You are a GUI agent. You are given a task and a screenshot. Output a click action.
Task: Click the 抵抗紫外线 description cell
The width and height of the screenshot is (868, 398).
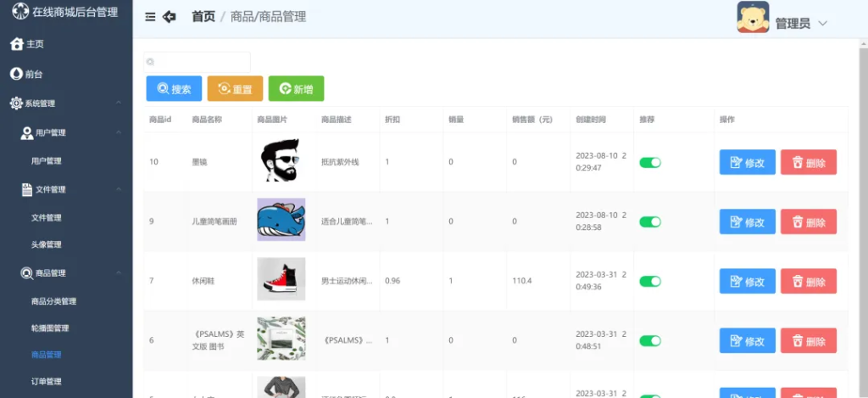coord(340,162)
